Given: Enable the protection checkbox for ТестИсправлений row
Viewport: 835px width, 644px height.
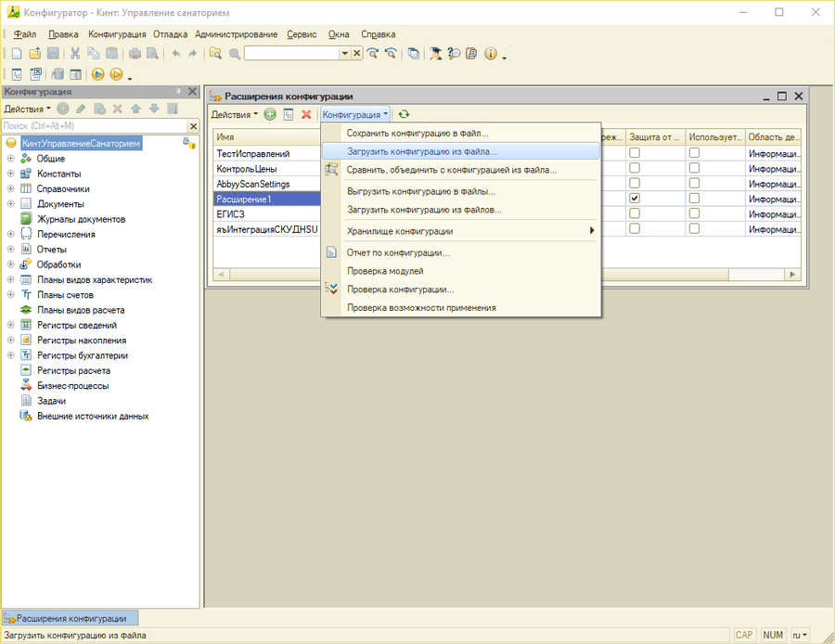Looking at the screenshot, I should click(x=635, y=153).
